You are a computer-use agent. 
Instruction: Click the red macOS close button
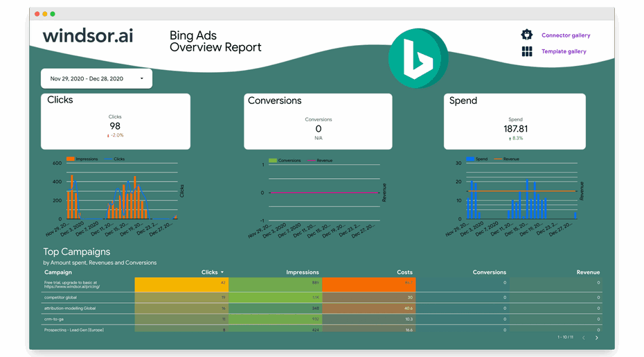click(37, 14)
